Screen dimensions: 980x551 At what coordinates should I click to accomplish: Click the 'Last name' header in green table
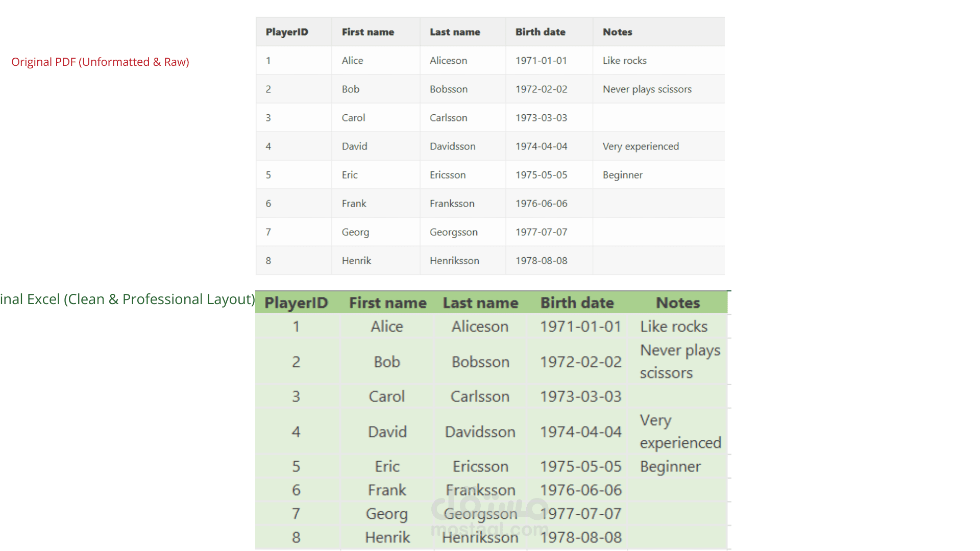[480, 303]
